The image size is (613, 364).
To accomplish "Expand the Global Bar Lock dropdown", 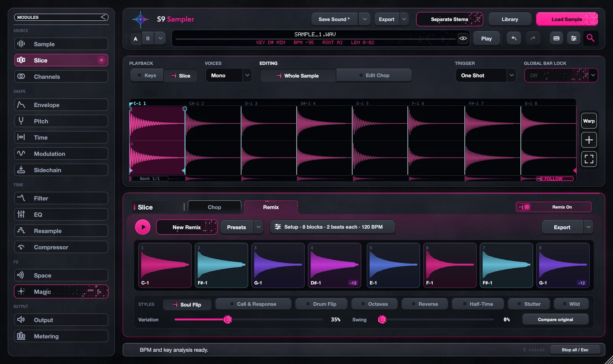I will pyautogui.click(x=593, y=75).
